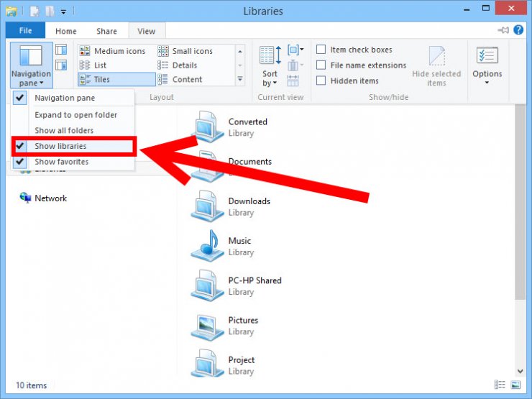Switch to large icons view in status bar
532x399 pixels.
515,385
